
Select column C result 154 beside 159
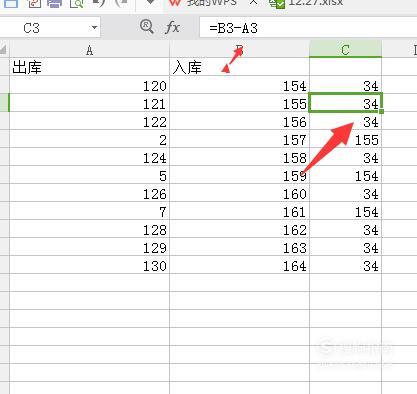point(345,175)
